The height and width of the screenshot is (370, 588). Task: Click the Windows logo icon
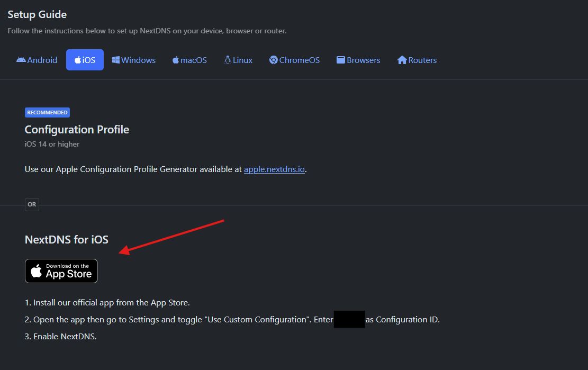[x=115, y=60]
